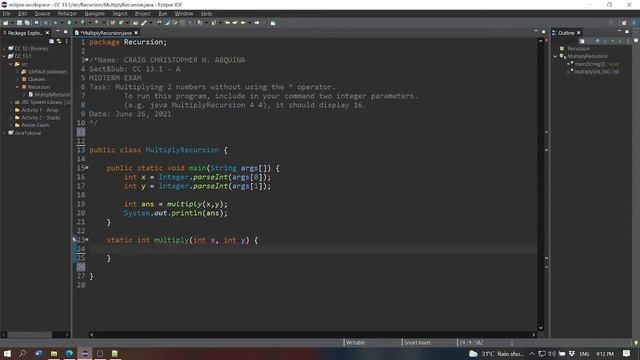This screenshot has height=360, width=640.
Task: Click the green Run toolbar button
Action: click(x=69, y=23)
